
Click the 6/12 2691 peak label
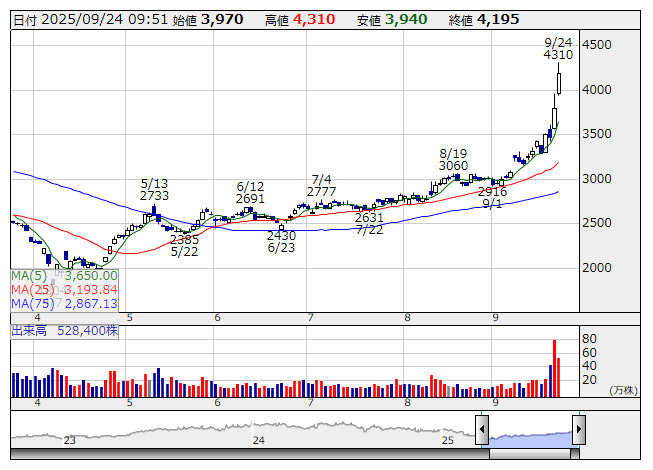tap(250, 192)
